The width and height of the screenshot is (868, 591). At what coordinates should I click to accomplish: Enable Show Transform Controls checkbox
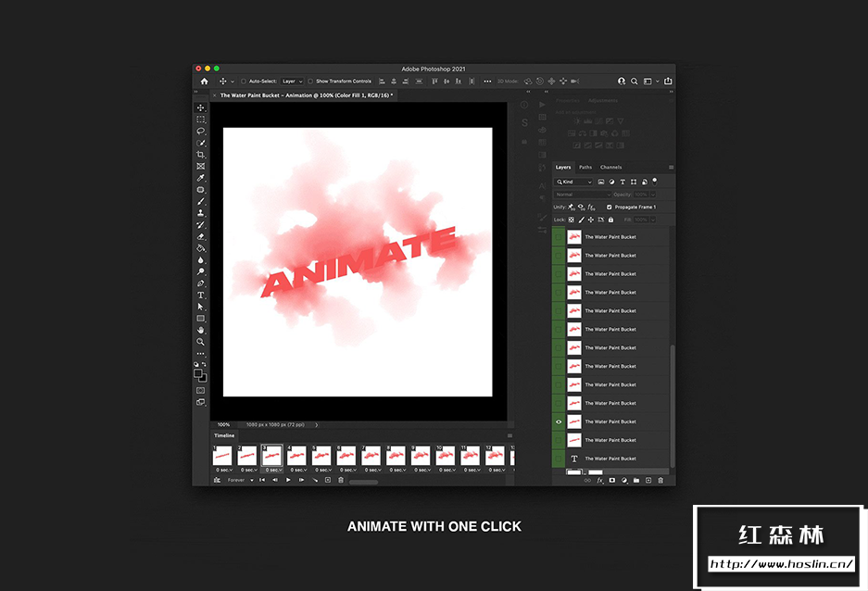[x=310, y=81]
